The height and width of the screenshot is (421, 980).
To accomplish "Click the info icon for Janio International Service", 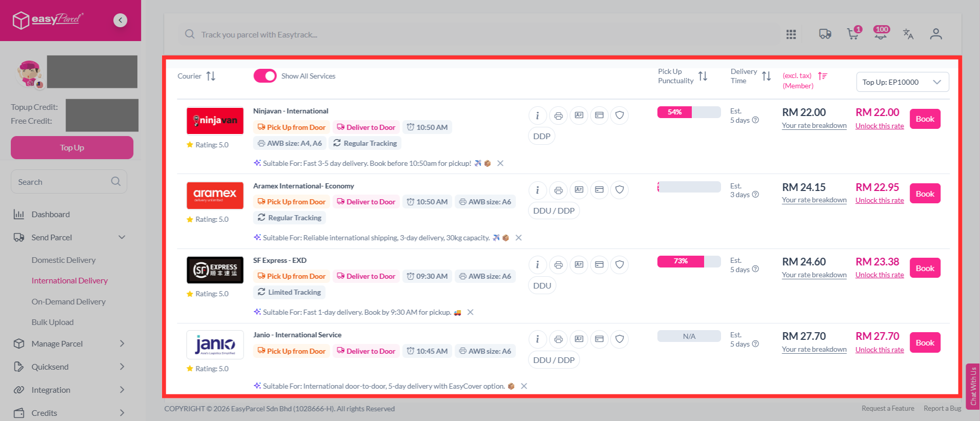I will (x=537, y=339).
